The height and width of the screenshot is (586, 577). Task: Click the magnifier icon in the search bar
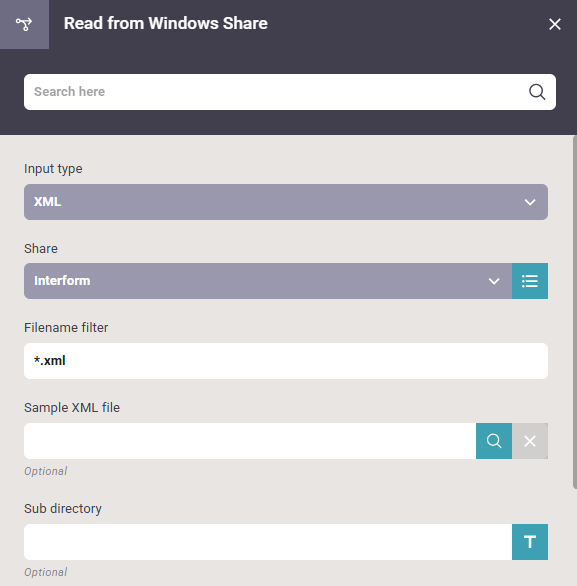click(537, 92)
